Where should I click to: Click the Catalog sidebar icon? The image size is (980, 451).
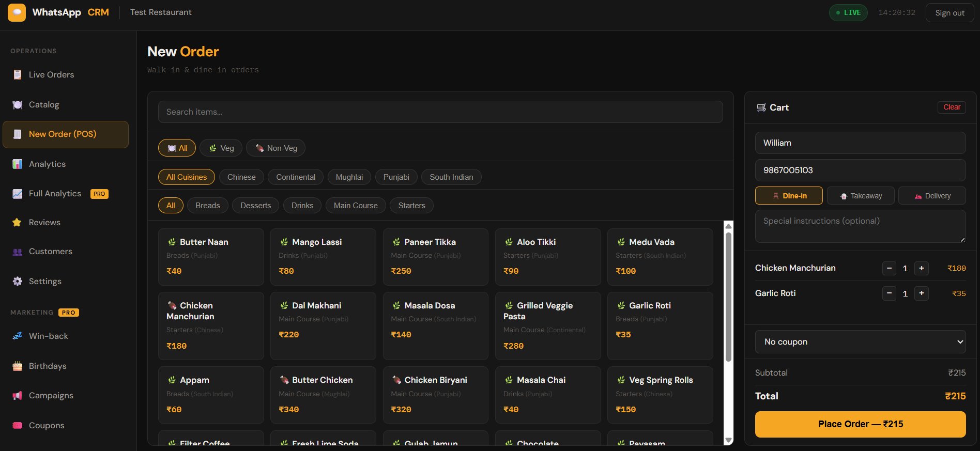pyautogui.click(x=18, y=105)
